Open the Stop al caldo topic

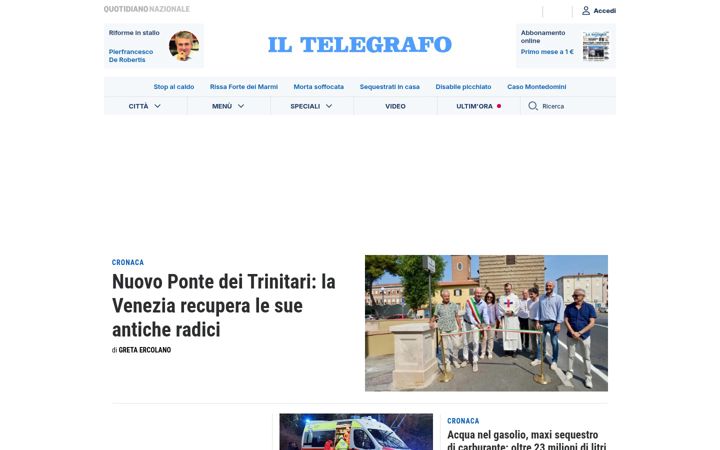click(x=174, y=87)
